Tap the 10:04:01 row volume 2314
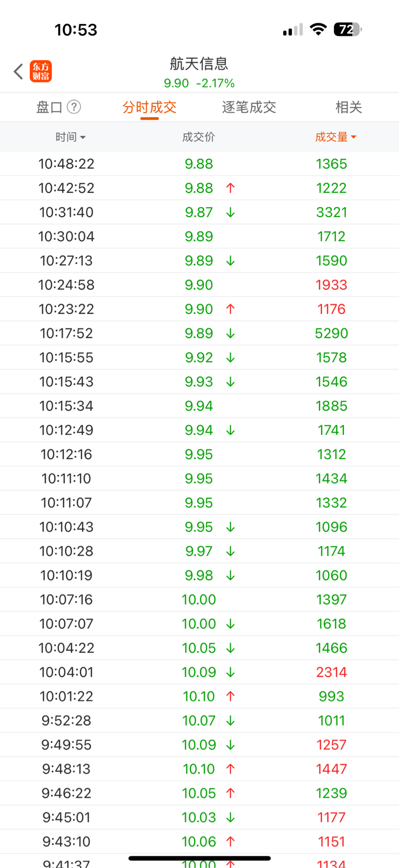This screenshot has height=868, width=399. click(331, 672)
